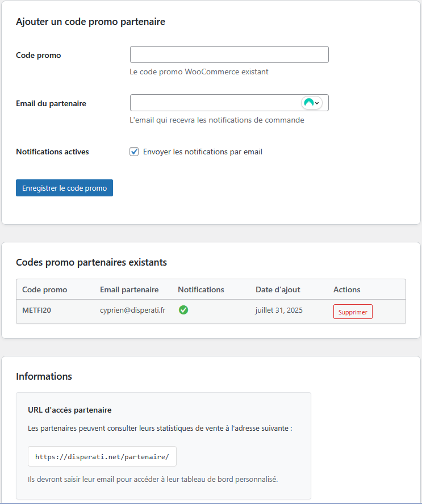Image resolution: width=422 pixels, height=504 pixels.
Task: Click the password manager icon in email field
Action: pos(309,103)
